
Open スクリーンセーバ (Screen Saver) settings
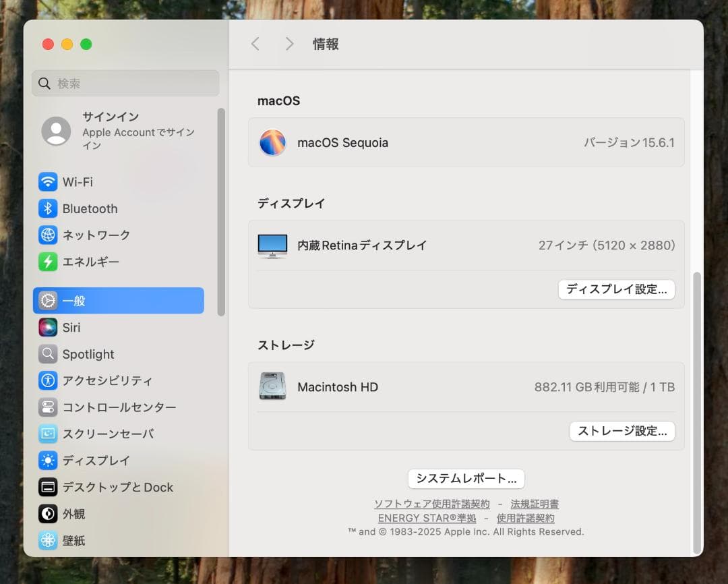tap(48, 434)
